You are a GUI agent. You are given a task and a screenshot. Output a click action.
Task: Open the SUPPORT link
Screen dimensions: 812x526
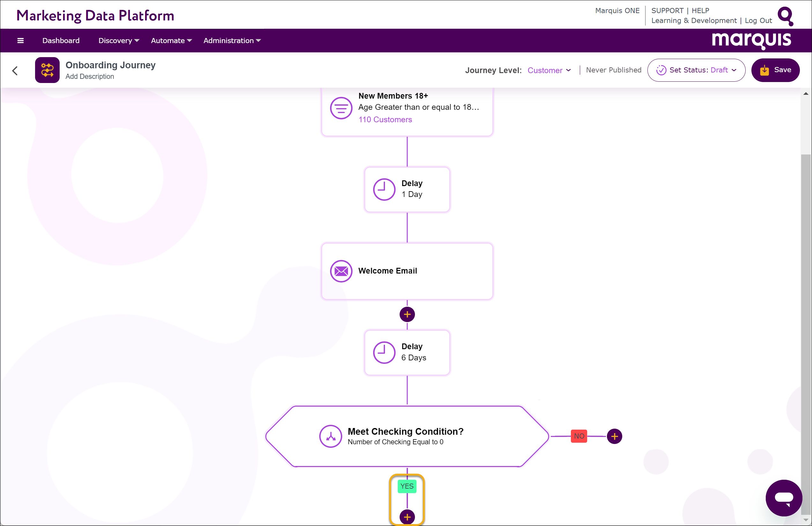pos(667,11)
